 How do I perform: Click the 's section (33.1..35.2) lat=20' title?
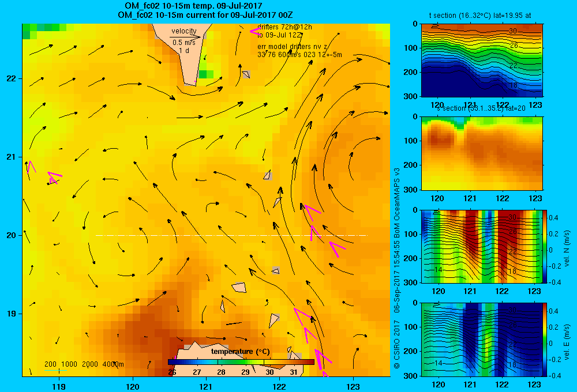(x=481, y=108)
